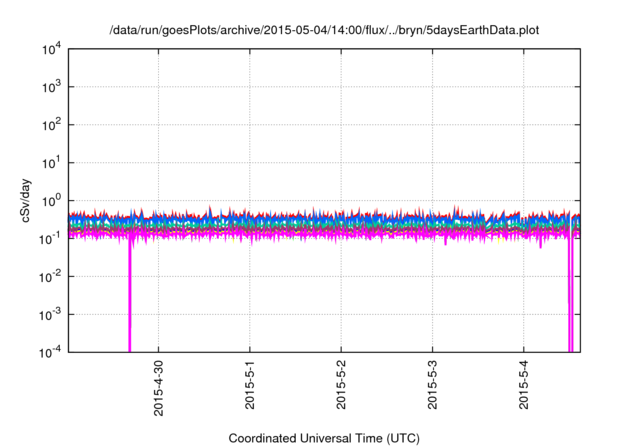The height and width of the screenshot is (448, 640).
Task: Click the magenta dropout spike after 2015-5-4
Action: [571, 296]
